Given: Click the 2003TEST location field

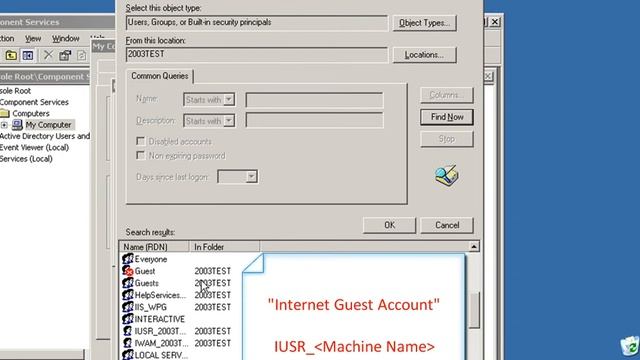Looking at the screenshot, I should [257, 55].
